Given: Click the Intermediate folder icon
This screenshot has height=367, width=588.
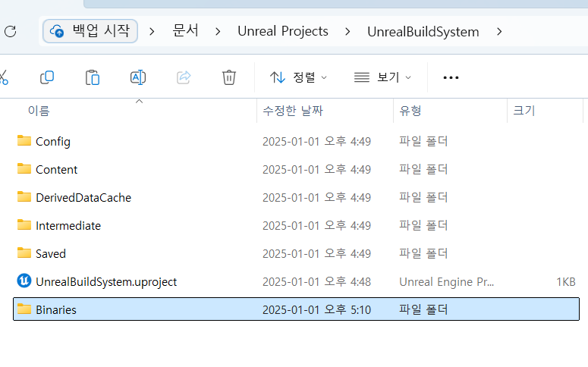Looking at the screenshot, I should (24, 225).
